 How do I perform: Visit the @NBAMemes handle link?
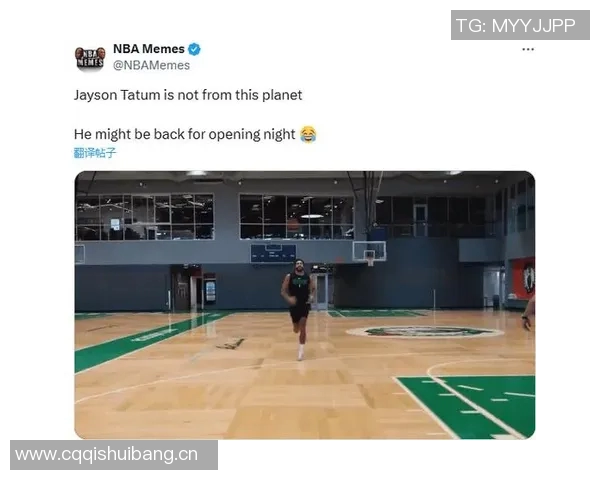[x=151, y=65]
